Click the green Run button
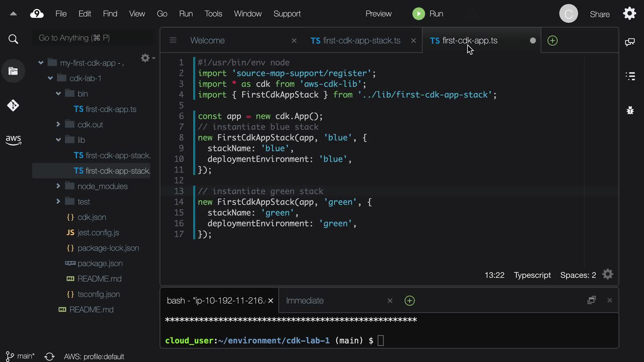 [428, 14]
